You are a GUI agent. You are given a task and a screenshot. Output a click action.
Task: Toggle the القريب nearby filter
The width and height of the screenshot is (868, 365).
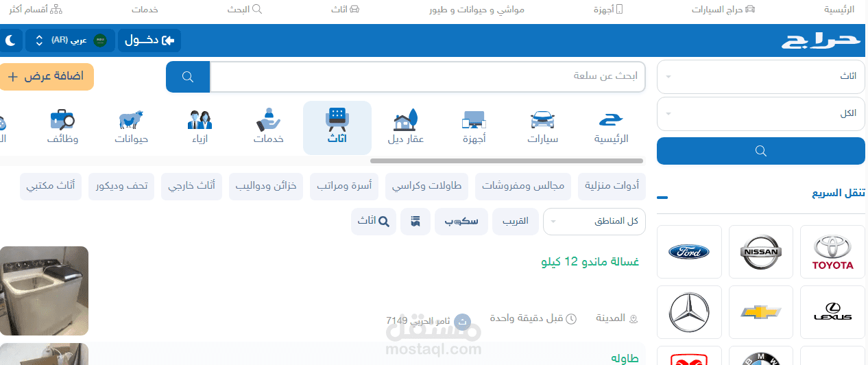point(516,222)
